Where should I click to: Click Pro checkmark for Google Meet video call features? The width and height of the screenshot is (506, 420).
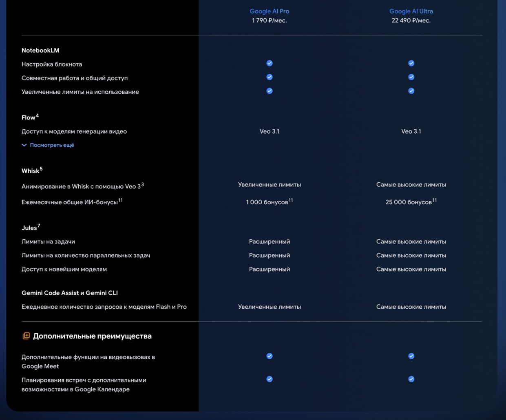[270, 356]
